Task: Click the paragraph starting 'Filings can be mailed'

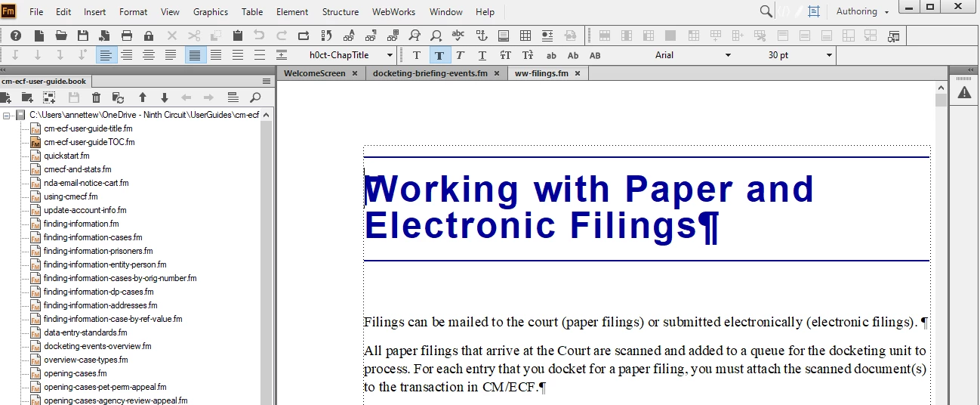Action: 646,322
